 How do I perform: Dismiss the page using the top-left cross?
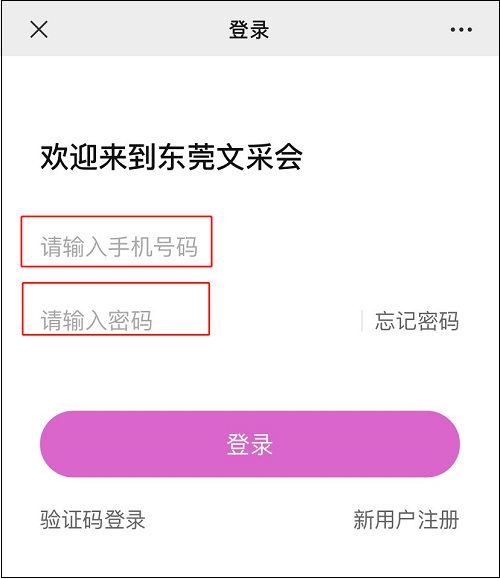tap(39, 30)
